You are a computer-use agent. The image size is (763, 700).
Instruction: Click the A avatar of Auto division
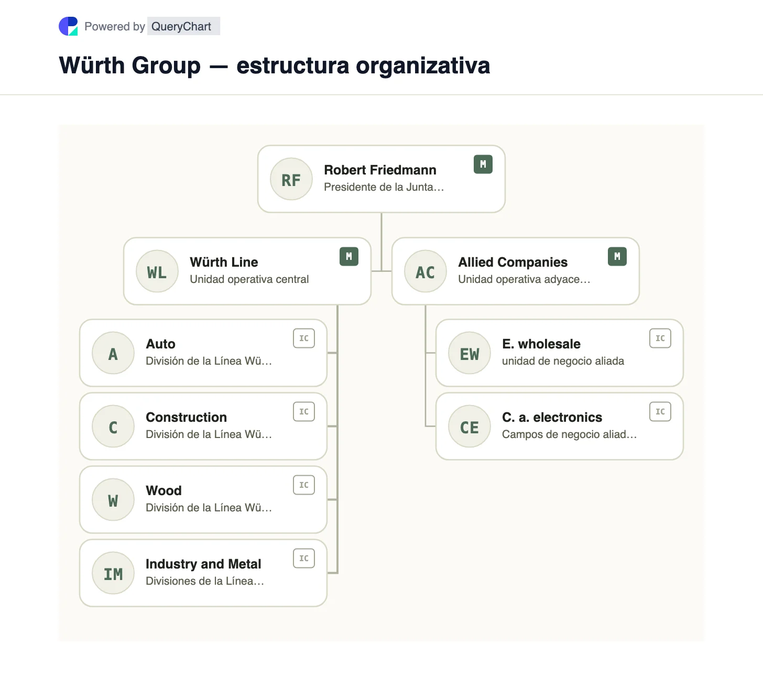(x=113, y=353)
